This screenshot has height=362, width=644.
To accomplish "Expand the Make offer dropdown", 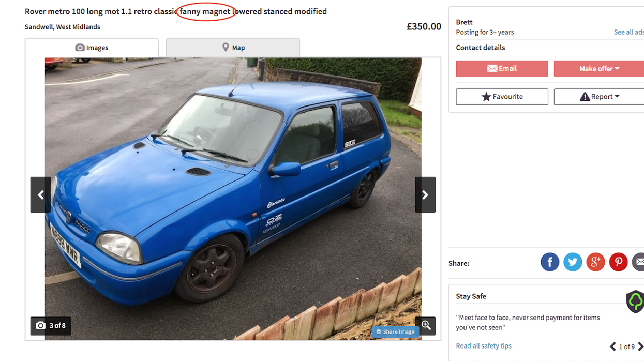I will coord(599,69).
